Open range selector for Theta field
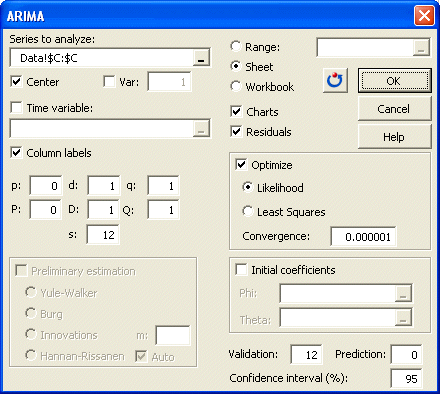Viewport: 440px width, 394px height. [403, 317]
